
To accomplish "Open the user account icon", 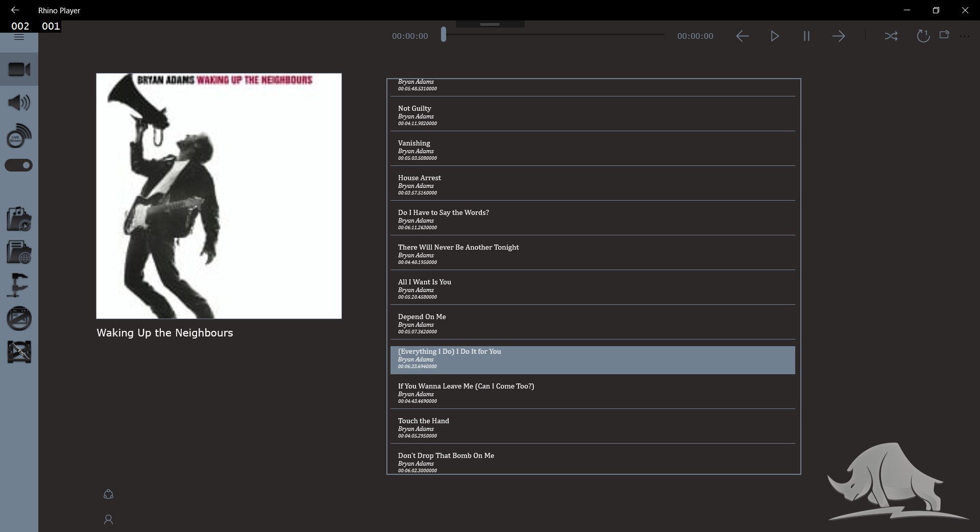I will coord(108,520).
